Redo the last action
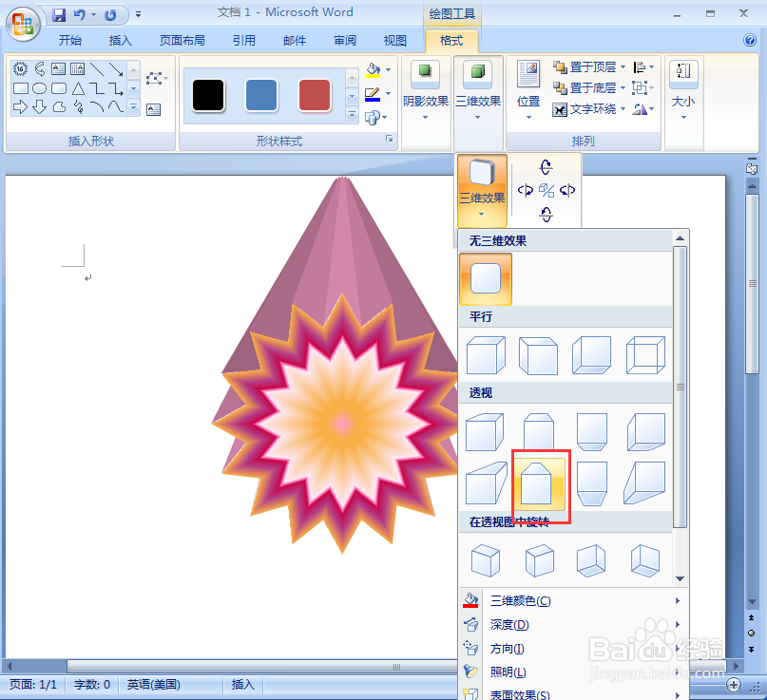The width and height of the screenshot is (767, 700). (x=110, y=15)
